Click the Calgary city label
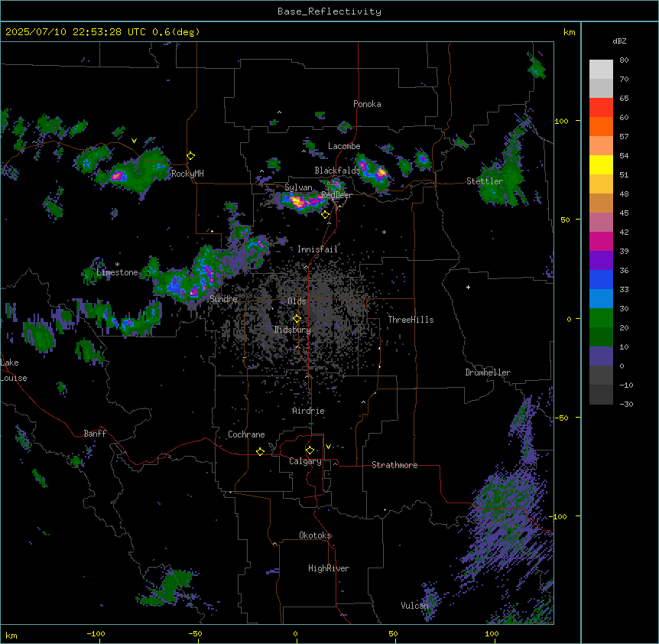 [305, 461]
